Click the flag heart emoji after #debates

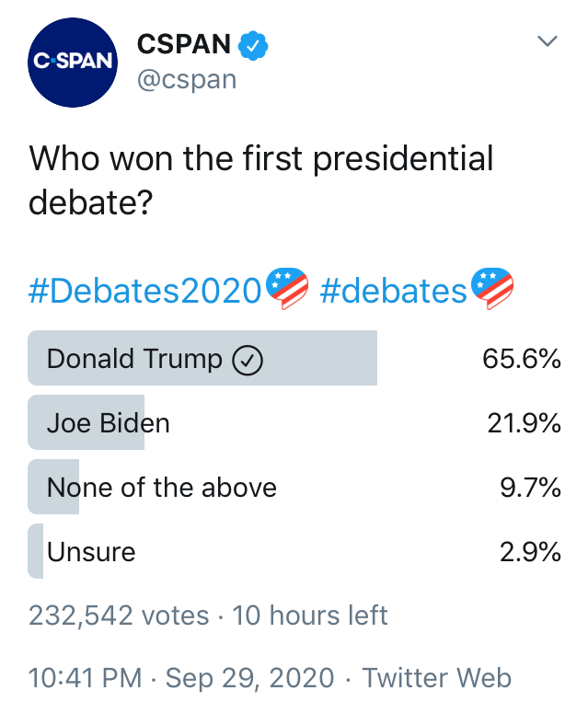pyautogui.click(x=491, y=290)
